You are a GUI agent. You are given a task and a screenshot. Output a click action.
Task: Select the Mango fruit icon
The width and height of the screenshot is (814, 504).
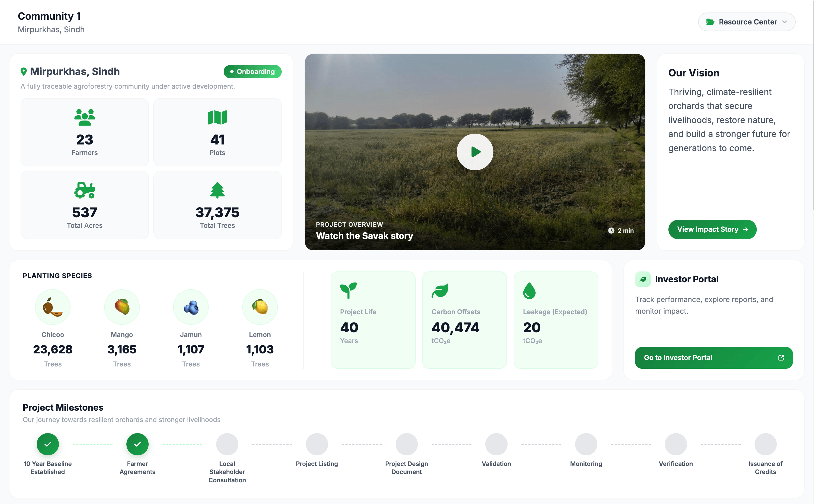(122, 307)
